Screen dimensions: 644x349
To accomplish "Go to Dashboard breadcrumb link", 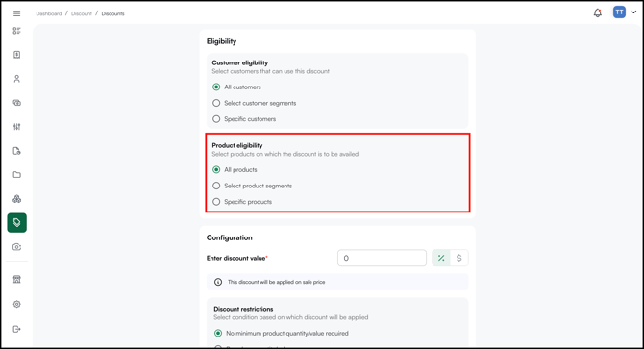I will click(48, 13).
